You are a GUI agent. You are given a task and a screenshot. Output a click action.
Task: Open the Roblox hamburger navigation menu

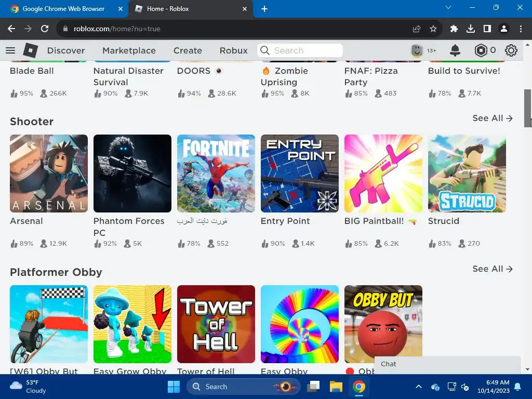pyautogui.click(x=10, y=50)
